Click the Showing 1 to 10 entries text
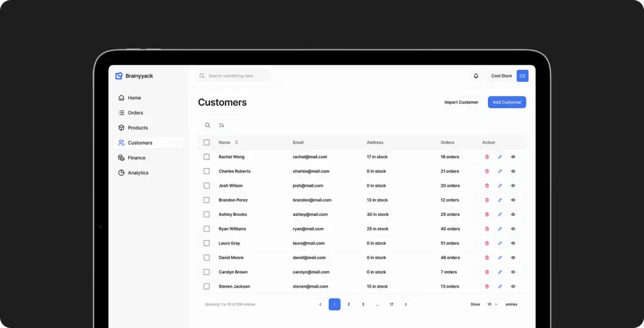The width and height of the screenshot is (644, 328). pos(230,304)
